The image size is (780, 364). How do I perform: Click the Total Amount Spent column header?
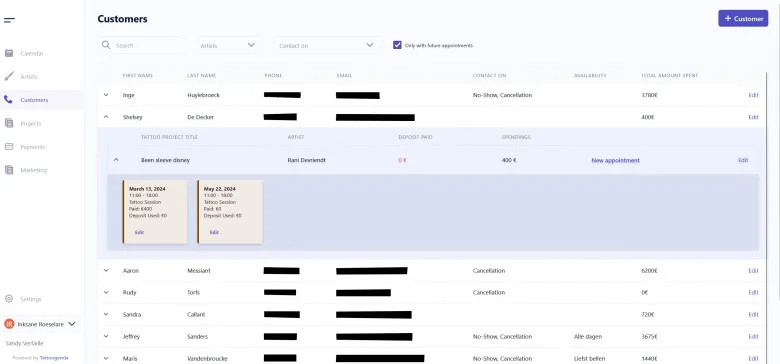(x=670, y=76)
